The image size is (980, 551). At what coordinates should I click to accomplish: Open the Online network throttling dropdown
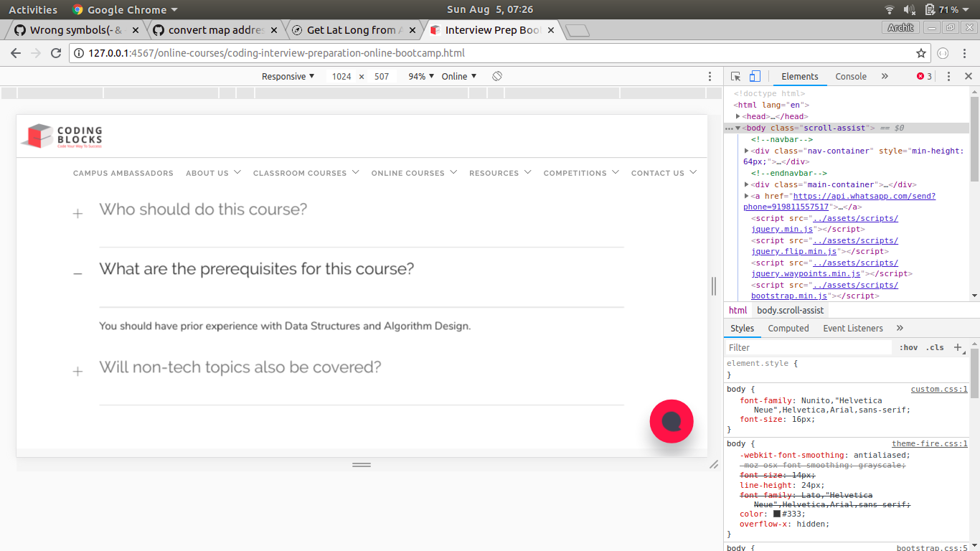pos(459,76)
